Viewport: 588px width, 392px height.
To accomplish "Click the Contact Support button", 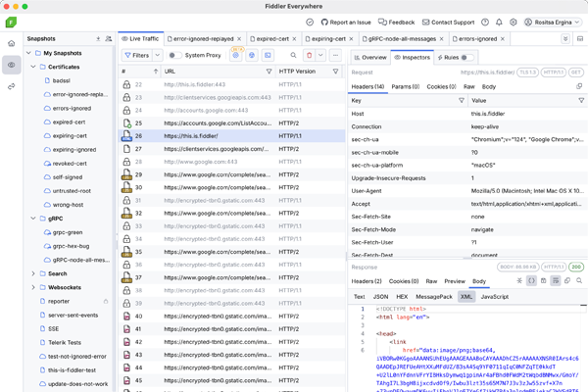I will click(x=461, y=22).
